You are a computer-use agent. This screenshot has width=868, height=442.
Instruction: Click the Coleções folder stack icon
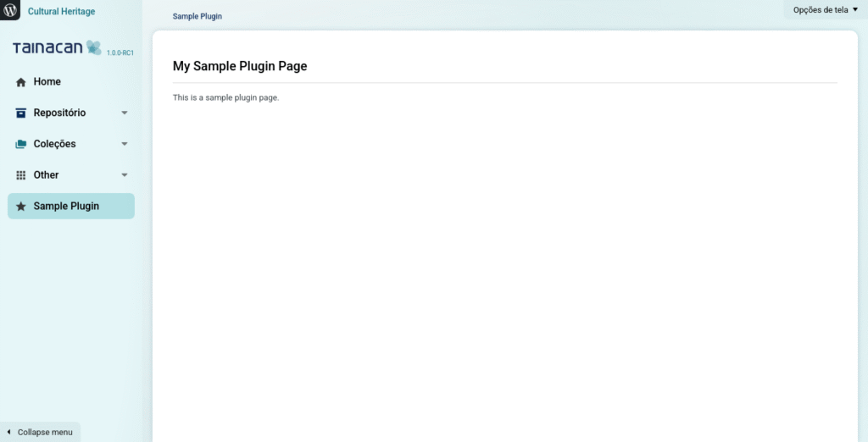pos(21,144)
